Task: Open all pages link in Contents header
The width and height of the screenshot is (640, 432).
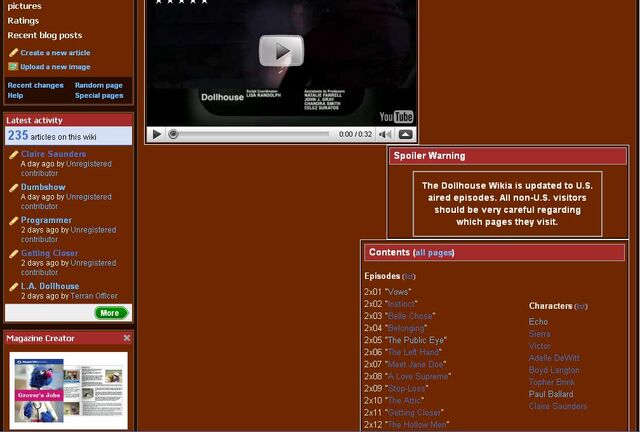Action: [x=433, y=253]
